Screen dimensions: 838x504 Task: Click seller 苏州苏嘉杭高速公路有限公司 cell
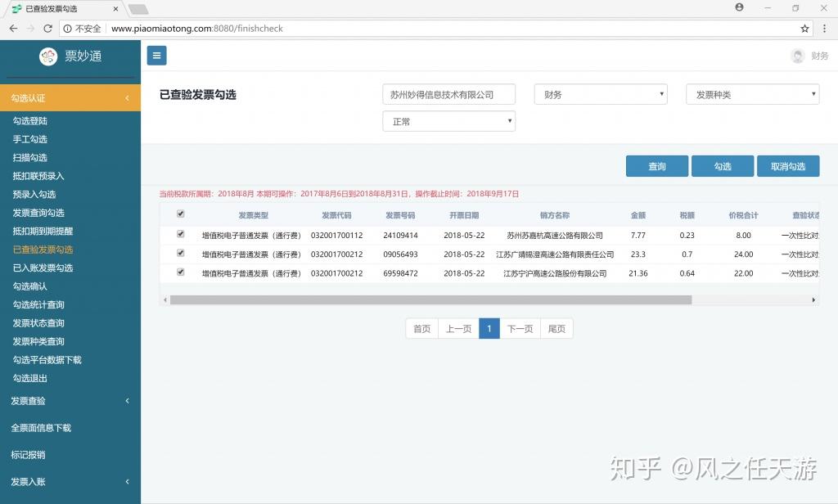pos(555,235)
